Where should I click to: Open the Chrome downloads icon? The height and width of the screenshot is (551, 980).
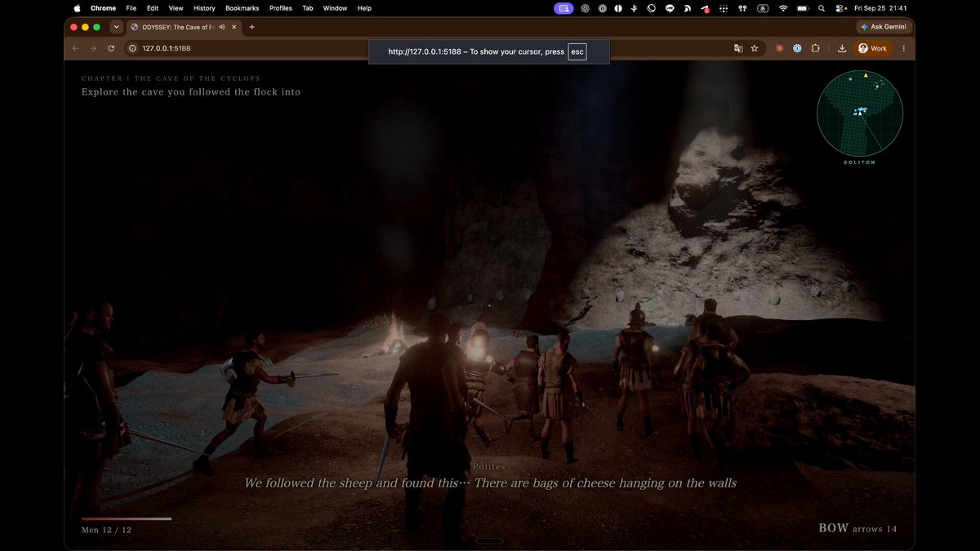pyautogui.click(x=842, y=48)
